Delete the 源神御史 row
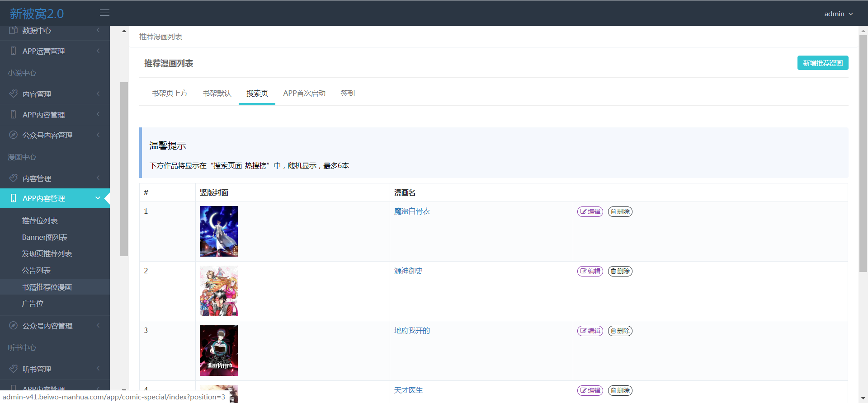Screen dimensions: 868x403 (620, 271)
